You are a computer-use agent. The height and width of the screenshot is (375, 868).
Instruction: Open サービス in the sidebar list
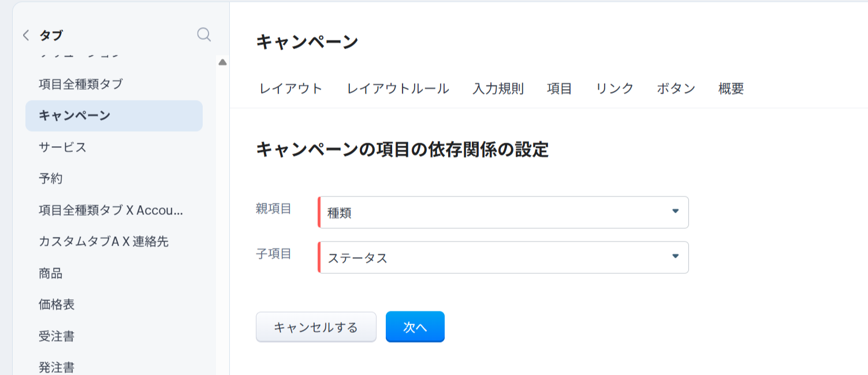(62, 147)
